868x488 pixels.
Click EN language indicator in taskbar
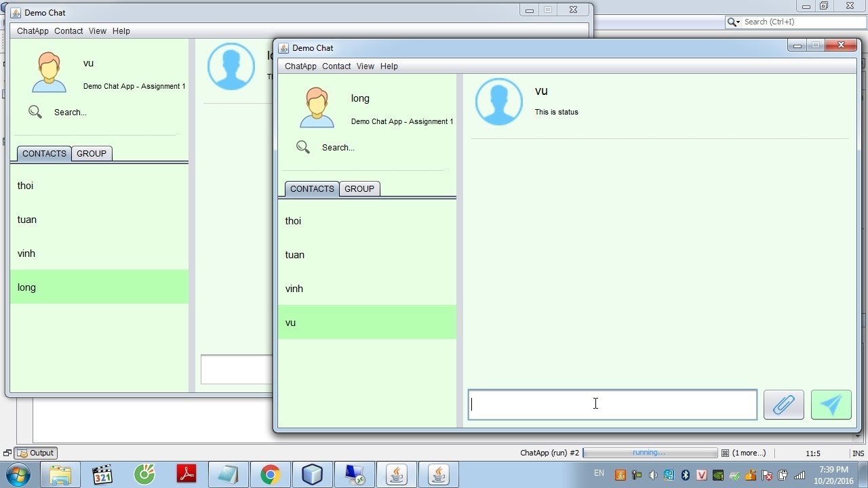(x=599, y=473)
